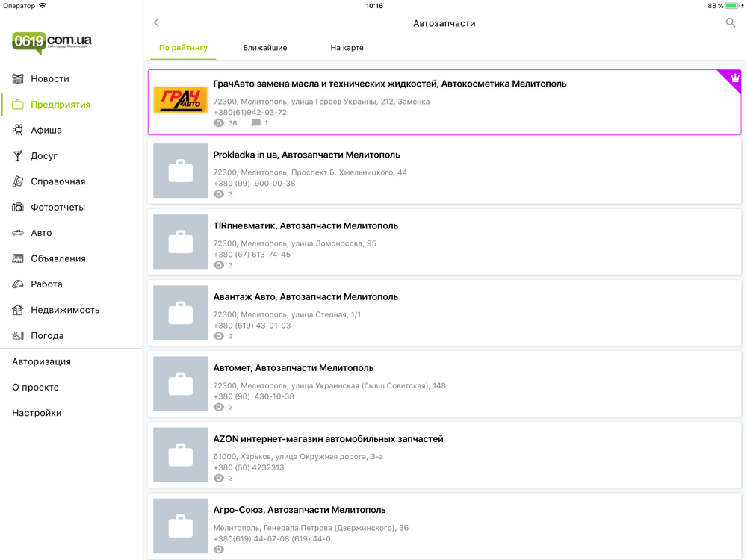Open TIRпневматик, Автозапчасти Мелитополь title
Viewport: 747px width, 560px height.
click(306, 225)
